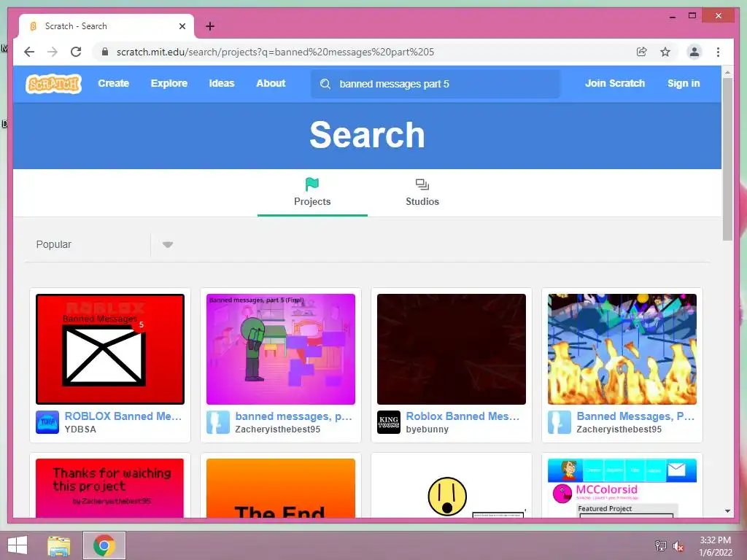Click Join Scratch
This screenshot has width=747, height=560.
614,83
